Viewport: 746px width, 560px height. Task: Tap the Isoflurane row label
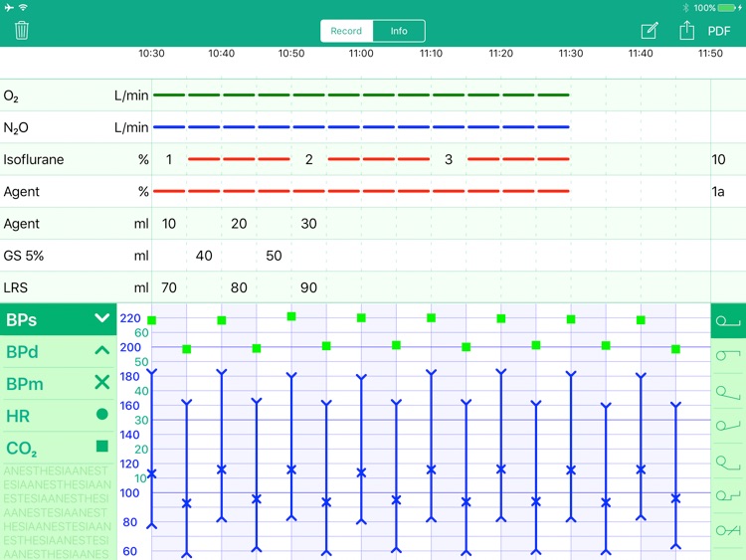pyautogui.click(x=33, y=159)
